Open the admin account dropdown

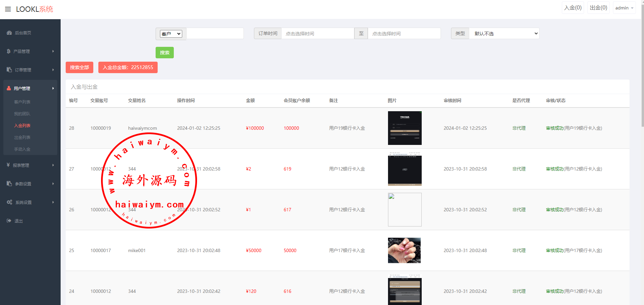[624, 8]
